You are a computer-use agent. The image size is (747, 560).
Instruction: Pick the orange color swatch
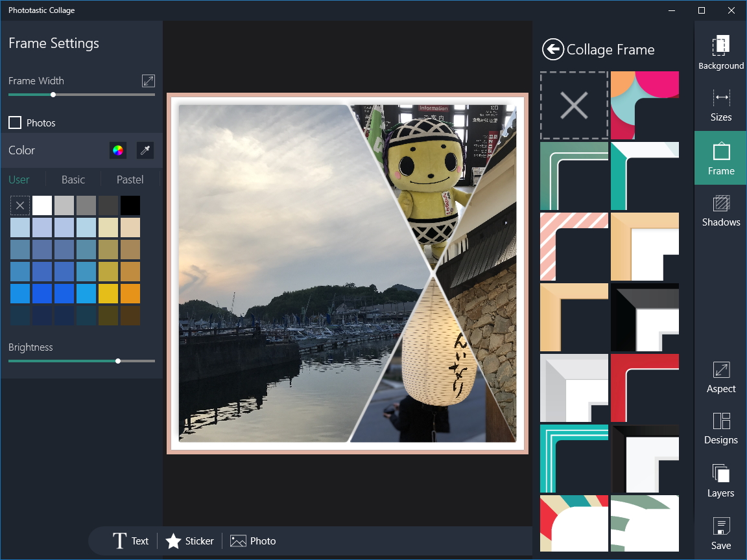click(130, 294)
